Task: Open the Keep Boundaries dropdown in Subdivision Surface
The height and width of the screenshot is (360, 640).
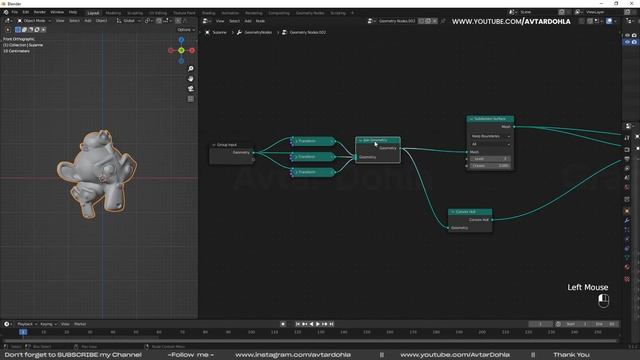Action: click(490, 136)
